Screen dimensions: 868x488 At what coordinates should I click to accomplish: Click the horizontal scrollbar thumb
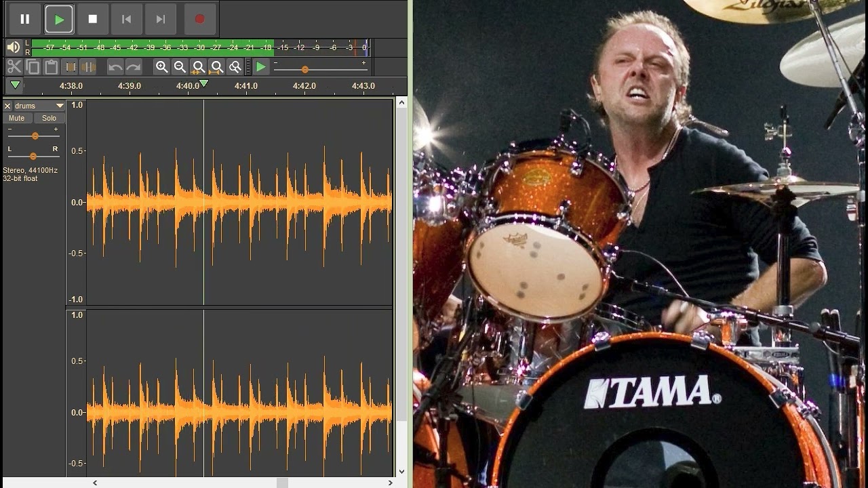tap(282, 483)
